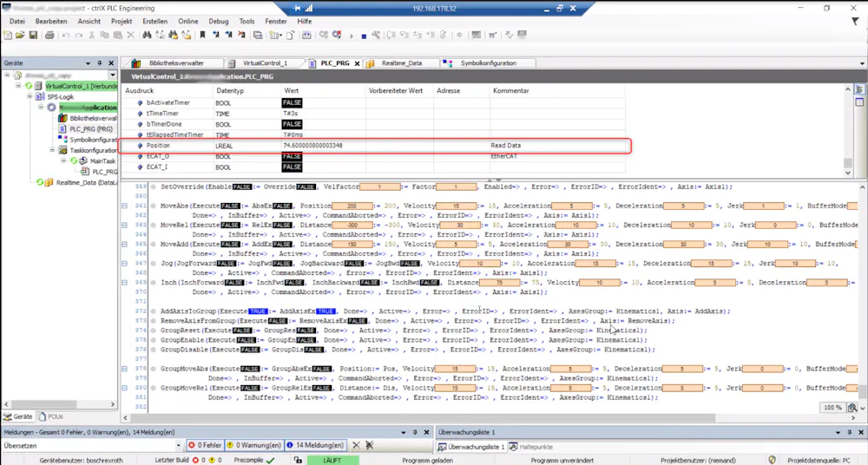Switch to the VirtualControl_1 tab
868x465 pixels.
click(x=265, y=63)
